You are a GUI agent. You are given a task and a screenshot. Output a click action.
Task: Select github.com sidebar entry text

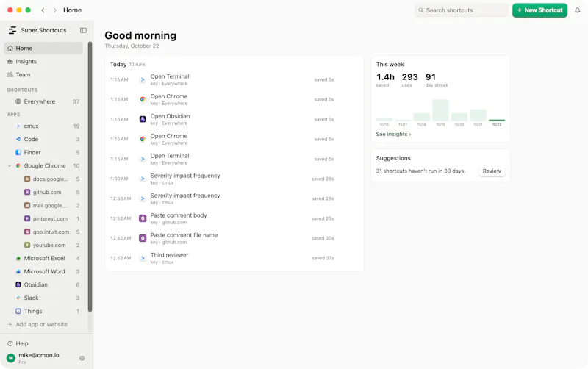(x=47, y=192)
